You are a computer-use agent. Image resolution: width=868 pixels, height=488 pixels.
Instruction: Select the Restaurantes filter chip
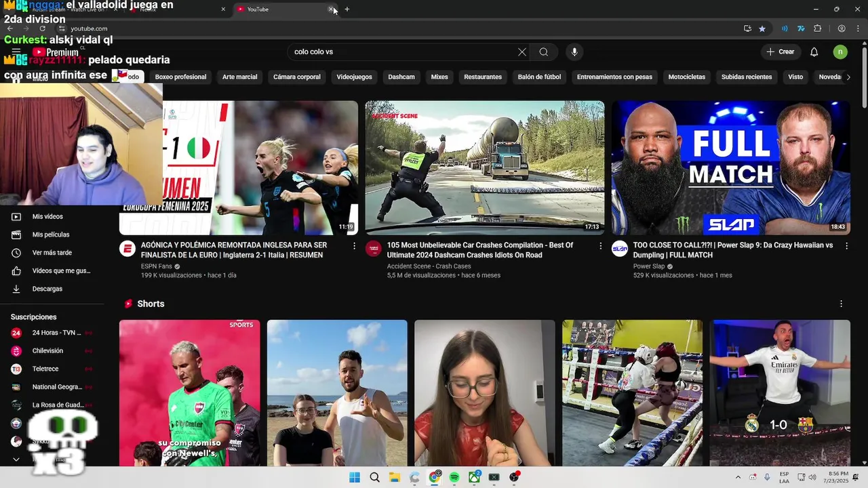[483, 77]
